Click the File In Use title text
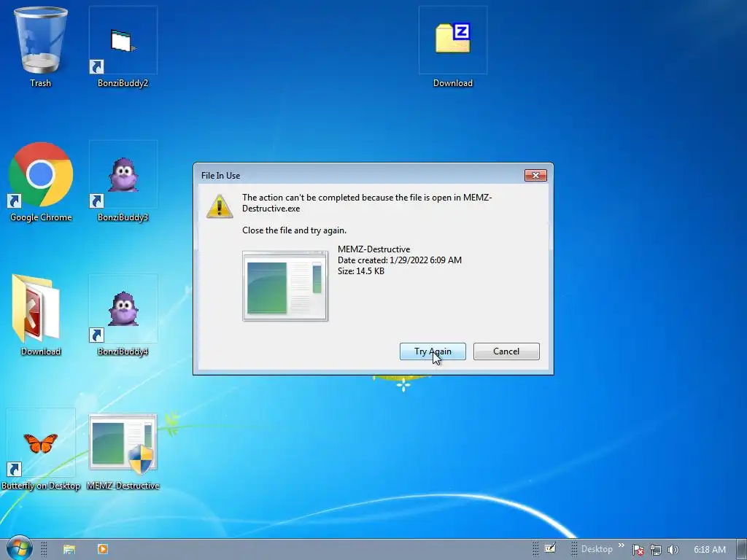This screenshot has width=747, height=560. (x=220, y=176)
